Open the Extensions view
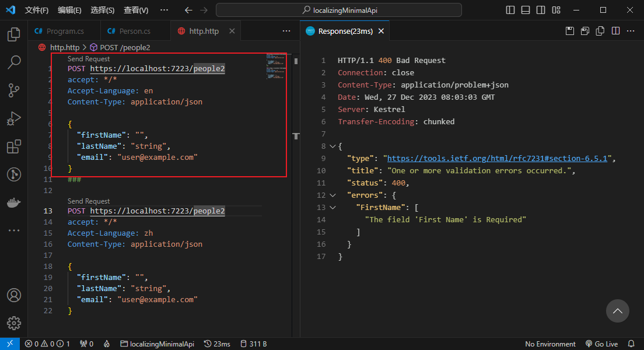The image size is (644, 350). tap(14, 146)
